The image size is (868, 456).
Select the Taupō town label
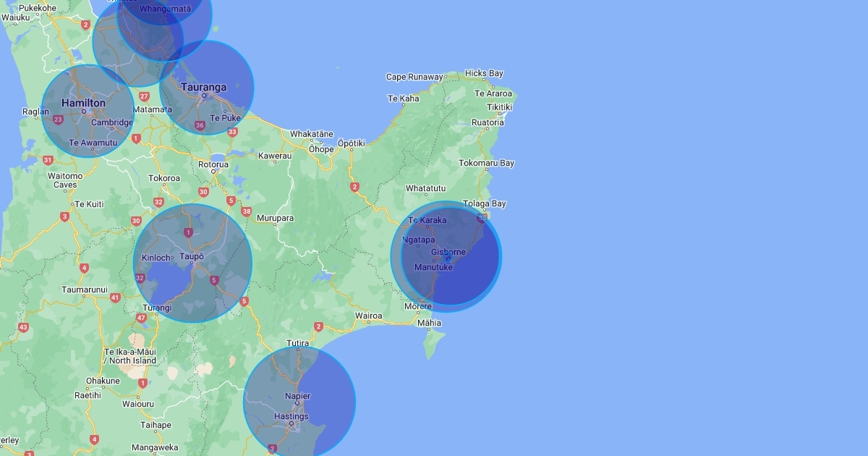(x=192, y=256)
